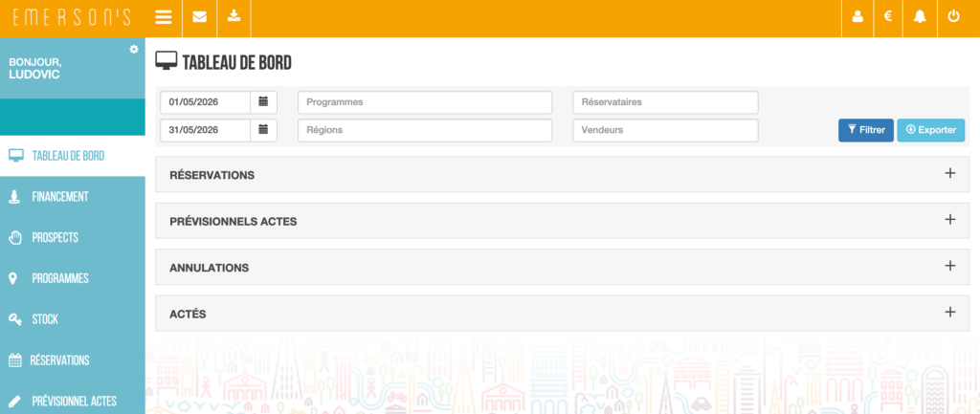Image resolution: width=980 pixels, height=414 pixels.
Task: Open the Réservataires filter dropdown
Action: pyautogui.click(x=666, y=101)
